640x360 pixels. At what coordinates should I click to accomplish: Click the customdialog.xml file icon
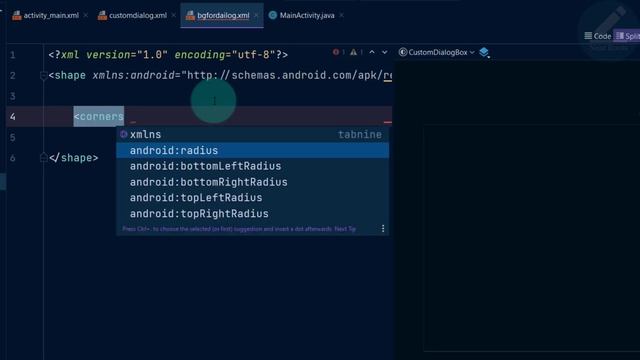click(102, 16)
